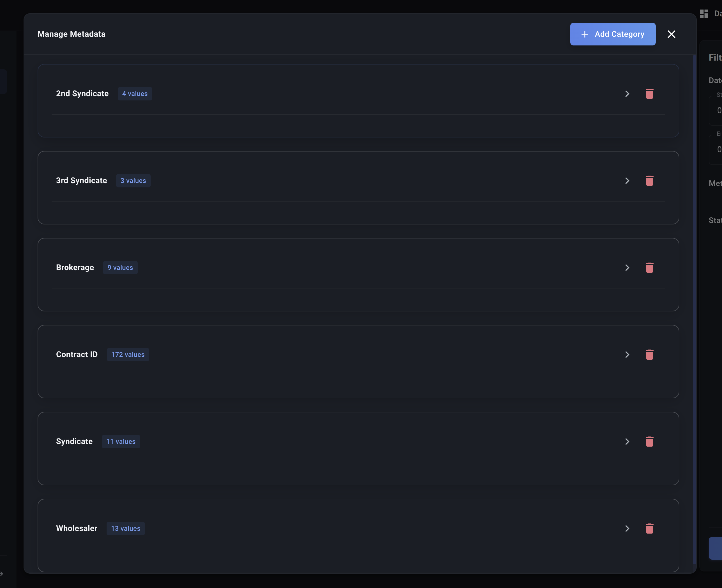Expand the Wholesaler category
Viewport: 722px width, 588px height.
627,529
